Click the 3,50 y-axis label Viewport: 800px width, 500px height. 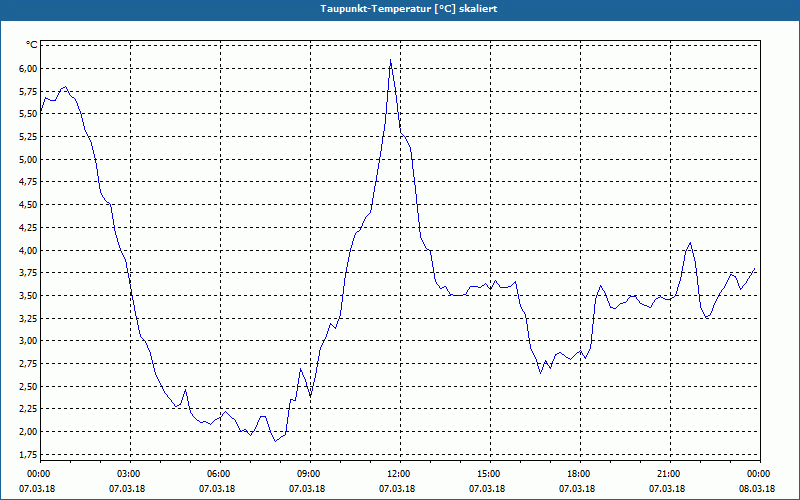tap(28, 296)
